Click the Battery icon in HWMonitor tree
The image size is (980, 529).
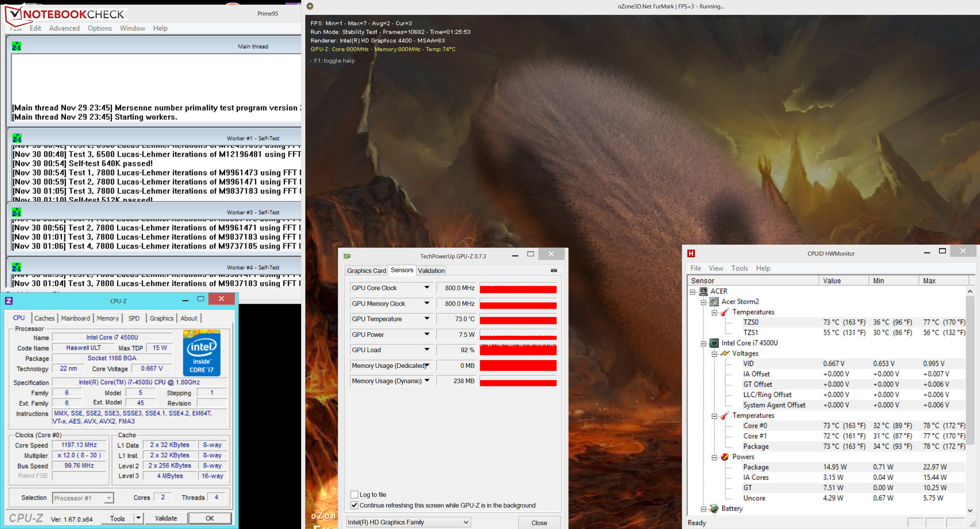tap(714, 509)
